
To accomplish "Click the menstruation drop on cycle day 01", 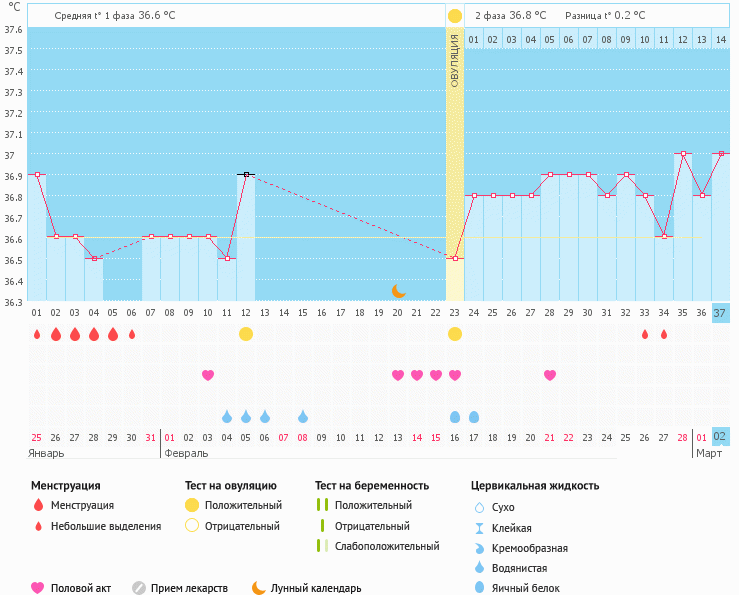I will (x=37, y=334).
